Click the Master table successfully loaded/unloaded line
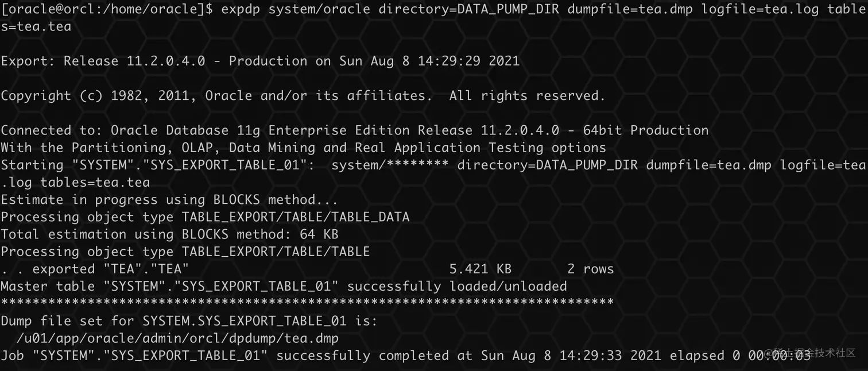The height and width of the screenshot is (371, 868). tap(284, 286)
